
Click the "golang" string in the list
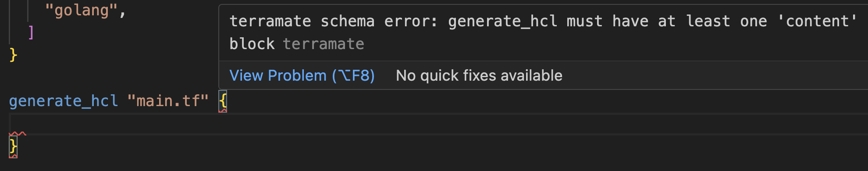[x=82, y=11]
